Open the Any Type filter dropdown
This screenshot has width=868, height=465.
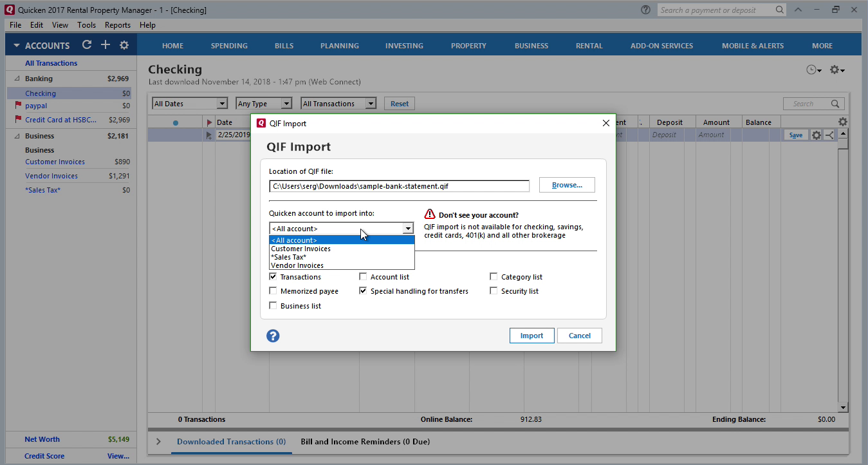(264, 104)
